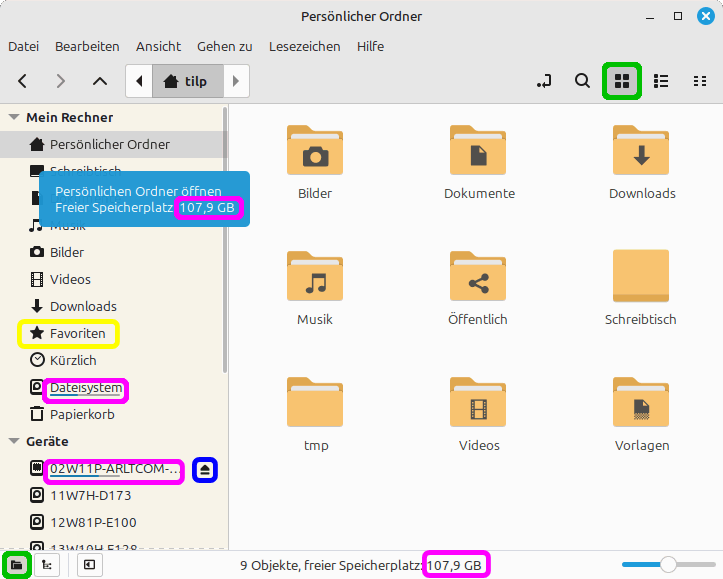Collapse the Geräte section
This screenshot has width=723, height=579.
point(14,441)
